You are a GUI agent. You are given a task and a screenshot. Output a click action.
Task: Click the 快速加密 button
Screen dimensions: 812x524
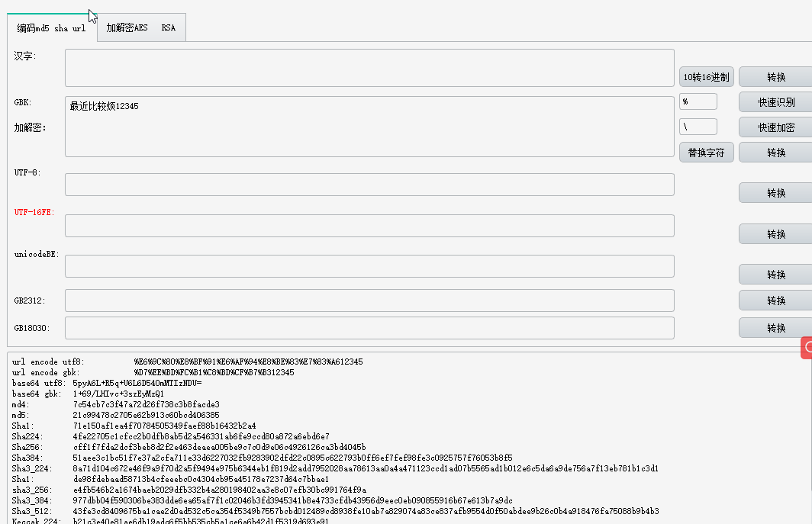(775, 127)
